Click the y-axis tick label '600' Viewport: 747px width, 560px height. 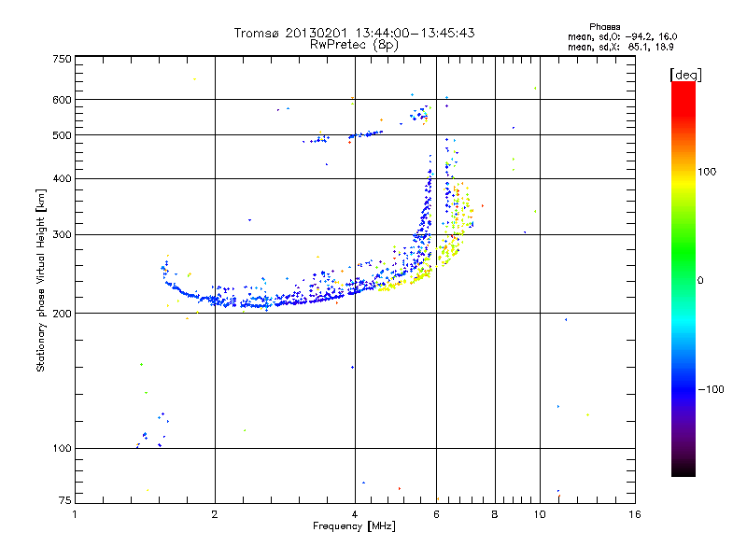tap(63, 100)
